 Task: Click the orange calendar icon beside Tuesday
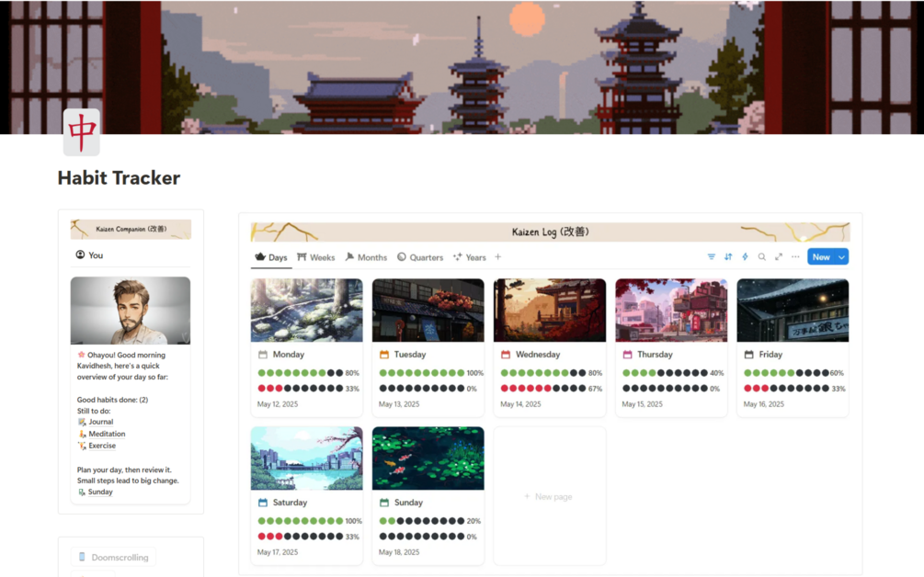[x=384, y=355]
